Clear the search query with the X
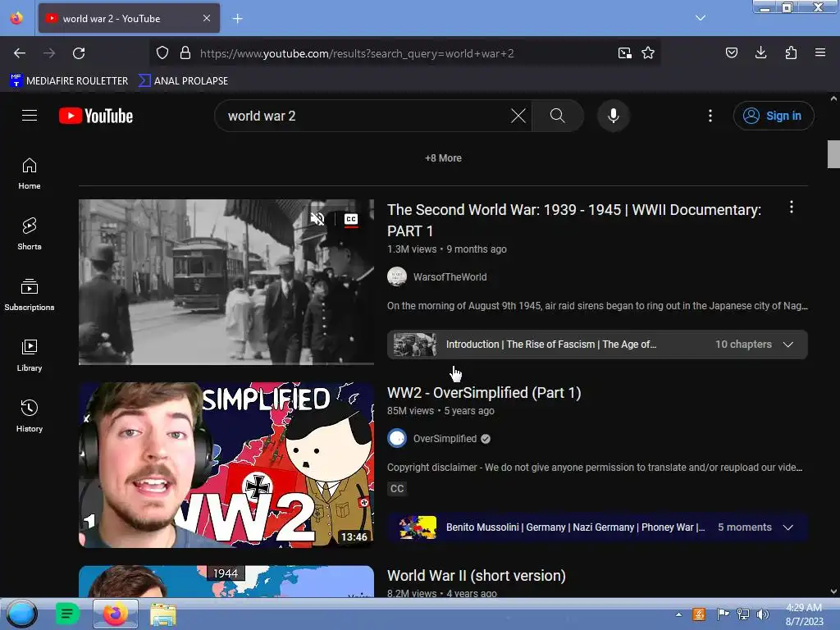Image resolution: width=840 pixels, height=630 pixels. coord(518,116)
